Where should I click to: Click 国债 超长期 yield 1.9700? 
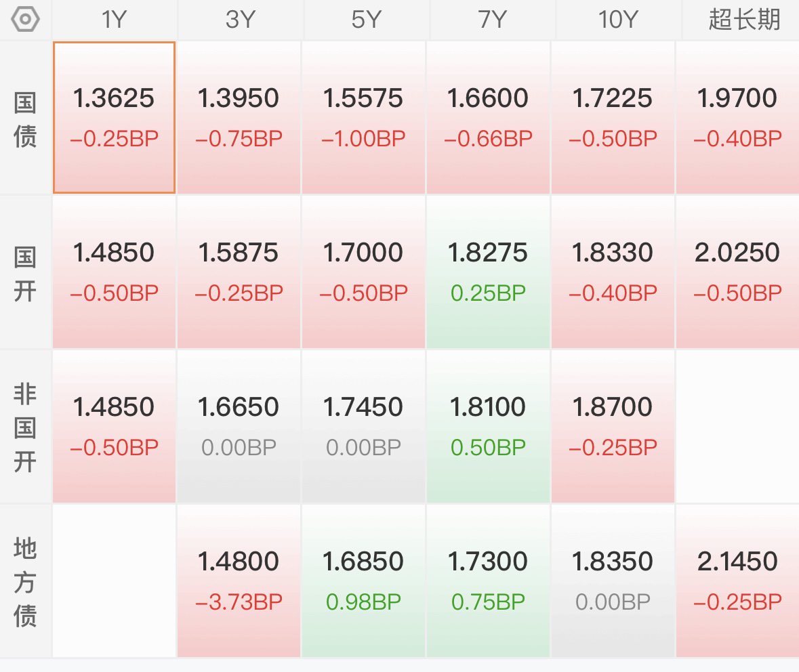737,117
